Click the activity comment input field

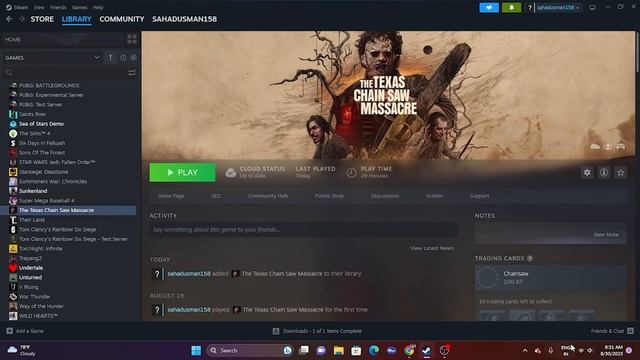point(303,230)
